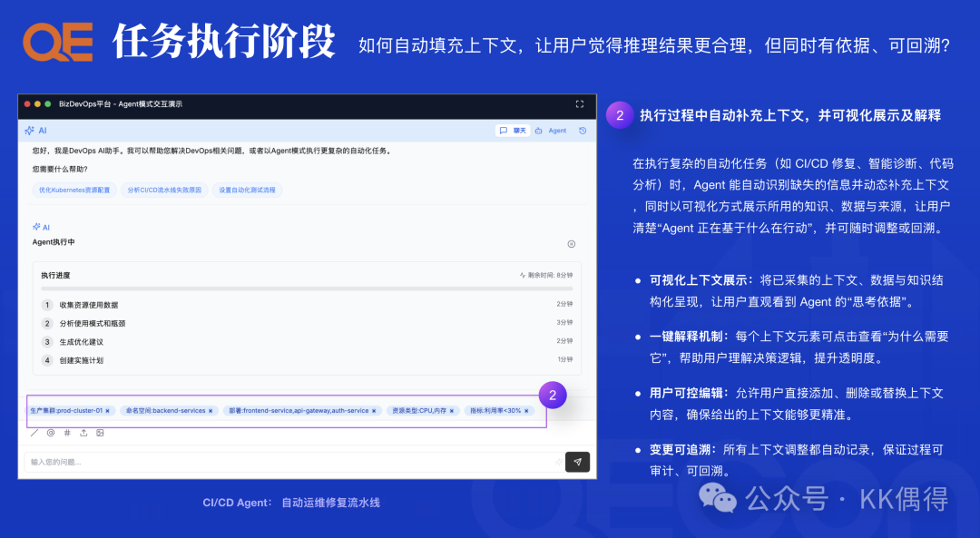
Task: Select the 设置自动化测试流程 suggestion
Action: 247,191
